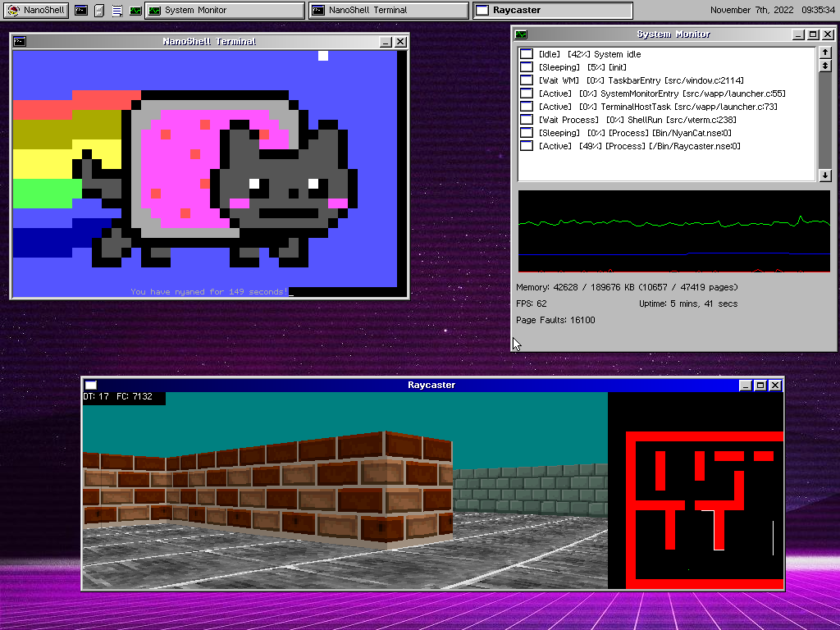Open the file cabinet quick-launch icon
The width and height of the screenshot is (840, 630).
point(99,10)
